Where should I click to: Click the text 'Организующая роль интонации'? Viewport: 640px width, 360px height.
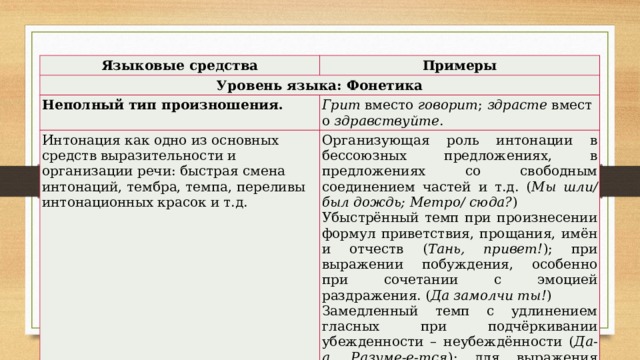point(447,140)
